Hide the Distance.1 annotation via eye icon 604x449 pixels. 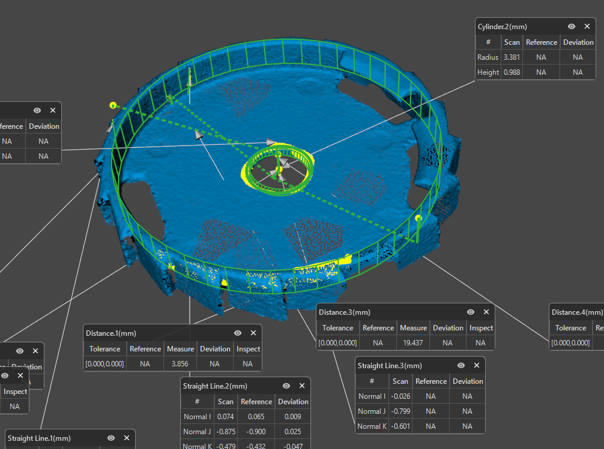238,333
